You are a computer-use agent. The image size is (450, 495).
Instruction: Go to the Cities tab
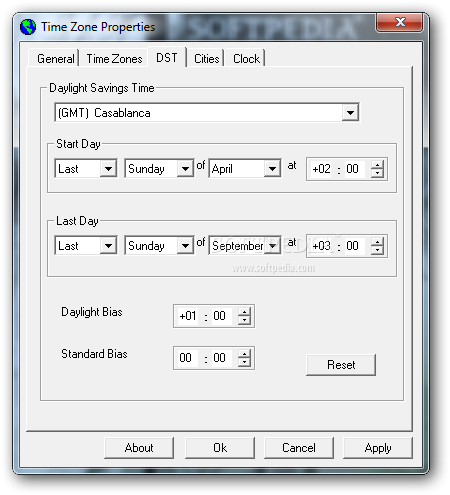pos(207,59)
